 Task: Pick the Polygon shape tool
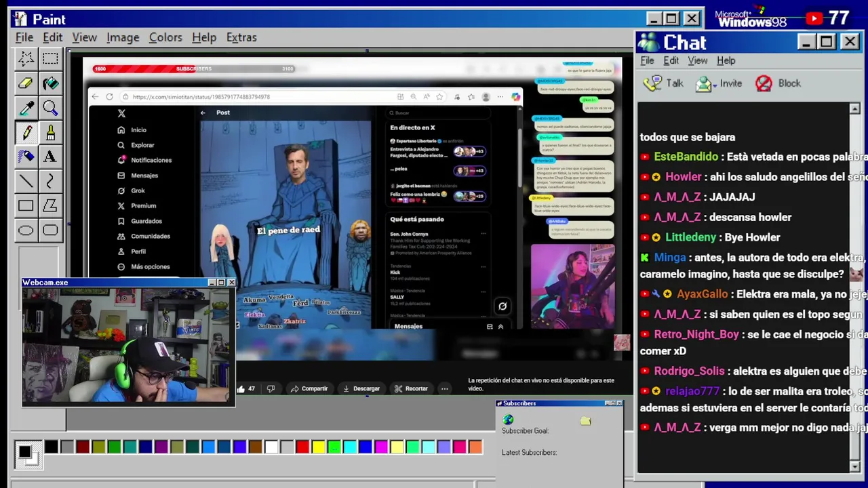coord(50,205)
